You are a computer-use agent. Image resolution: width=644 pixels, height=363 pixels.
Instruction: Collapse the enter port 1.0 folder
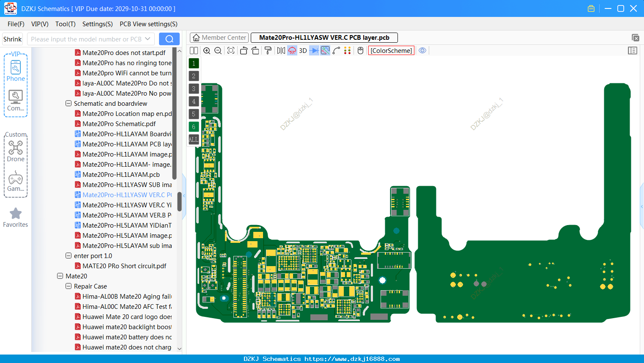69,256
